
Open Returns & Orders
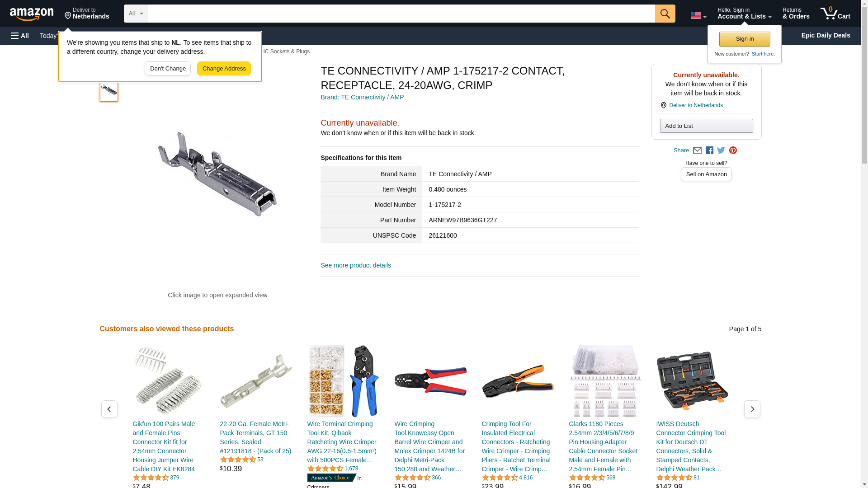coord(796,14)
